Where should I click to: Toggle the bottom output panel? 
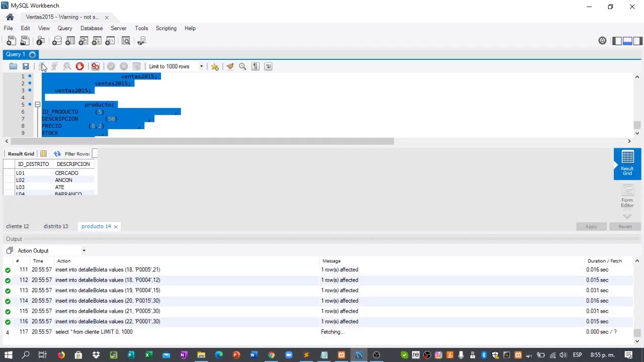coord(627,41)
